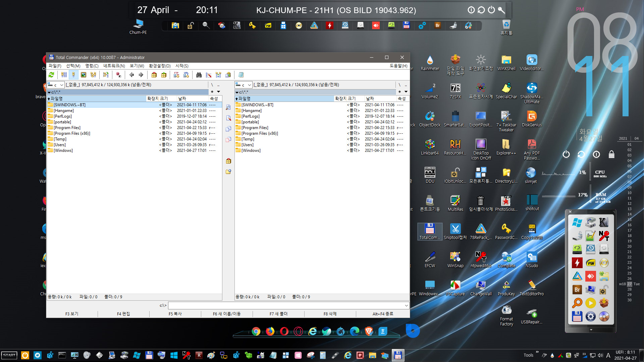
Task: Open the left panel directory hotlist asterisk
Action: pyautogui.click(x=212, y=92)
